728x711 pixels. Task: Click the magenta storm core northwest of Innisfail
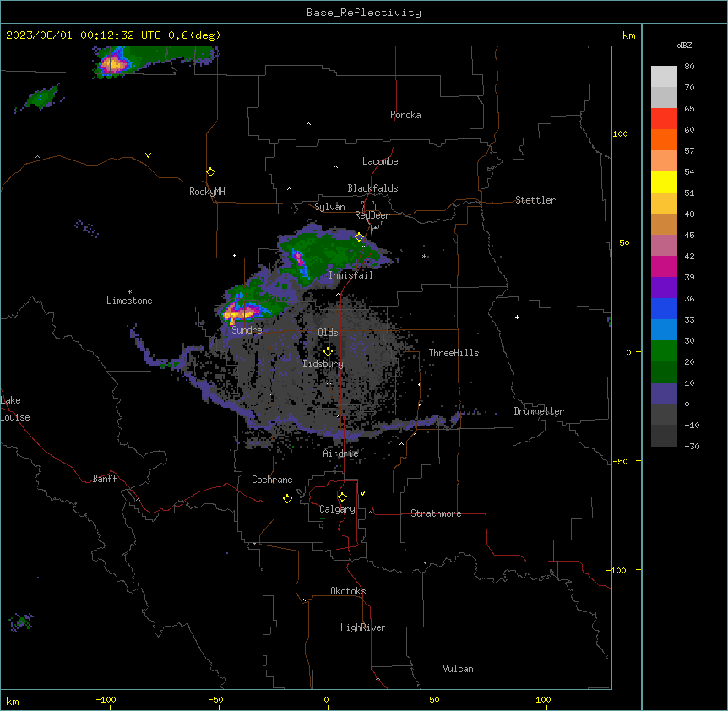(298, 258)
